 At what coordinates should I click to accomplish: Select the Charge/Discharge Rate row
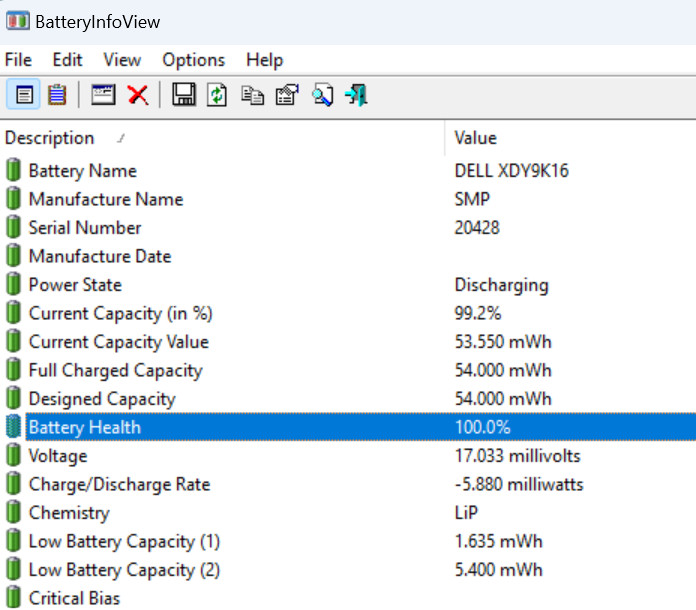click(119, 485)
